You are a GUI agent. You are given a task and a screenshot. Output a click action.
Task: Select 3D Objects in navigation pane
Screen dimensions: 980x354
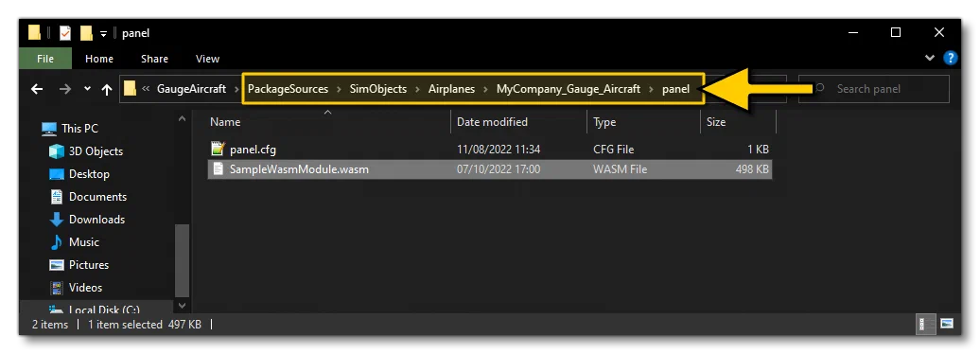tap(96, 151)
